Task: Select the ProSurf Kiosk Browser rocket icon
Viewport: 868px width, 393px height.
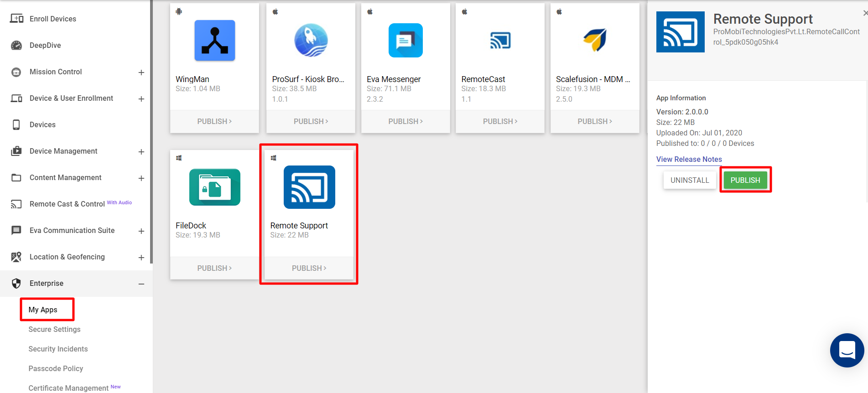Action: pos(311,40)
